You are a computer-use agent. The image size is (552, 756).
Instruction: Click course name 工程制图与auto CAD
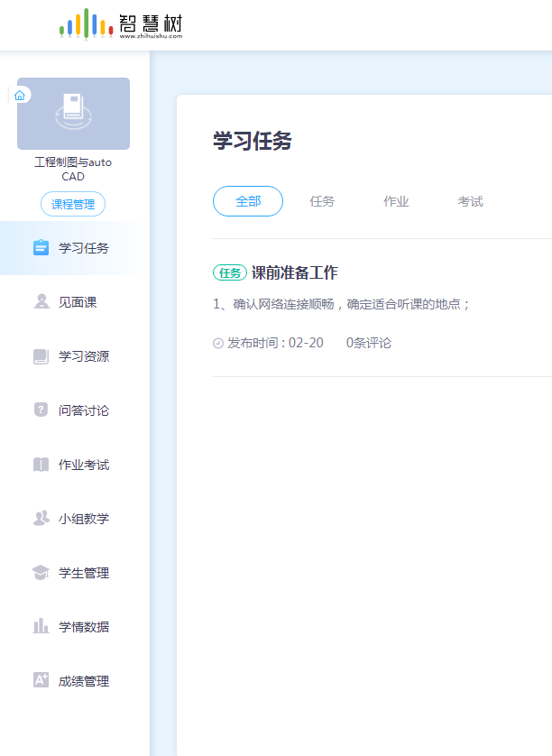coord(73,170)
